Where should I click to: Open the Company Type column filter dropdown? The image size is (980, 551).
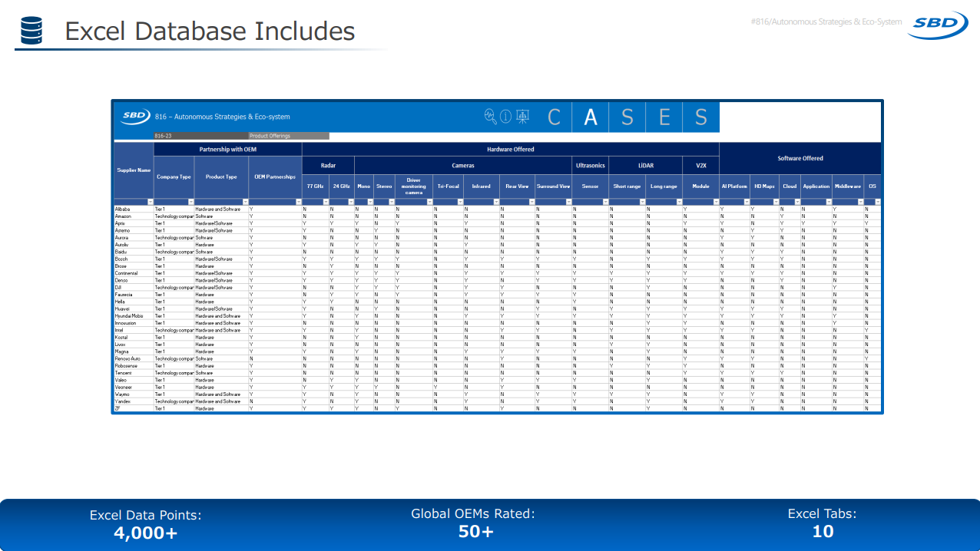coord(190,202)
